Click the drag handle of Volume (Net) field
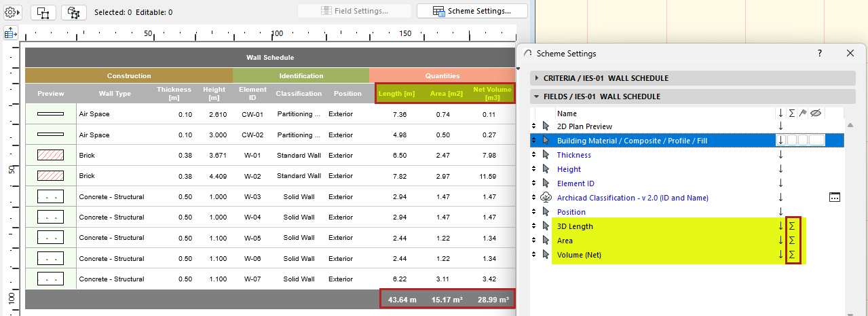 point(534,255)
